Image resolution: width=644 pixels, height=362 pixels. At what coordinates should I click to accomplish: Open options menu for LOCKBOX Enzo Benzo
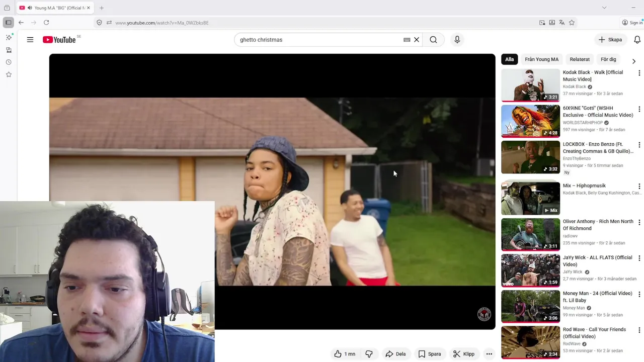click(x=639, y=145)
